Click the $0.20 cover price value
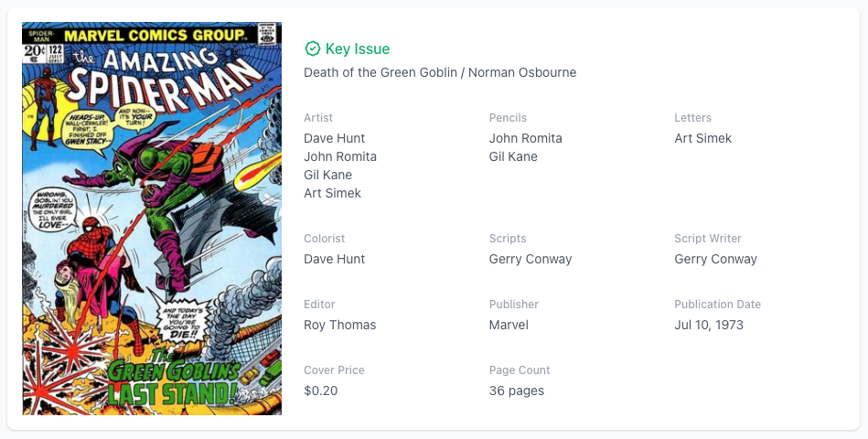 321,391
